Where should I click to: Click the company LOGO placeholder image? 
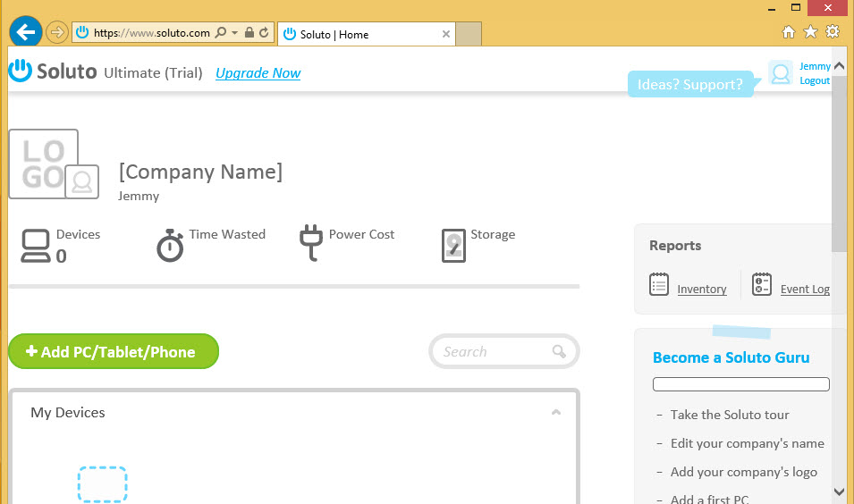click(x=43, y=164)
